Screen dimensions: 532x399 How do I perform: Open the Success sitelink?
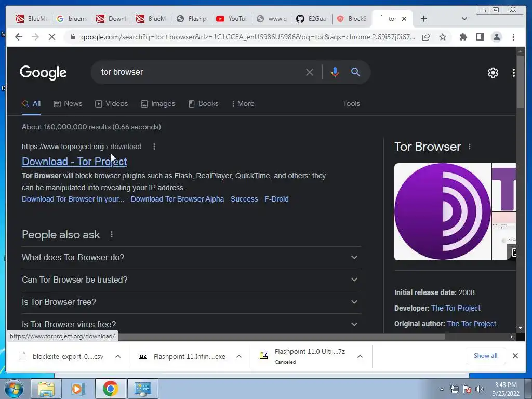[244, 199]
